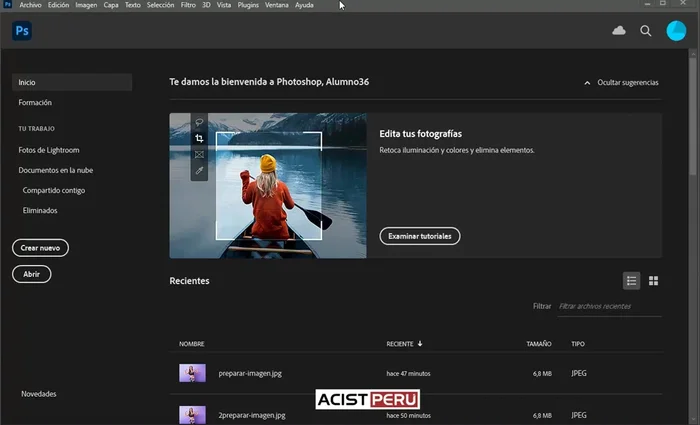Open Novedades in the sidebar
Screen dimensions: 700x425
(38, 394)
